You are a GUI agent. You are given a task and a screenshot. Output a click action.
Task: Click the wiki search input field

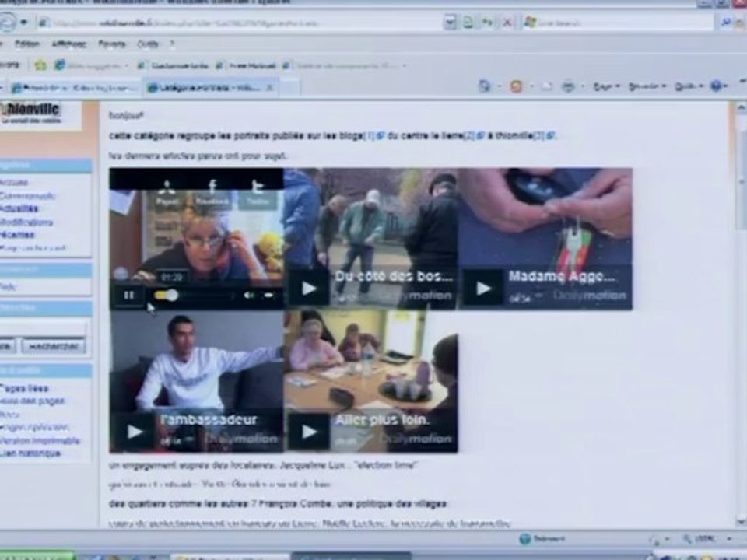(x=44, y=328)
